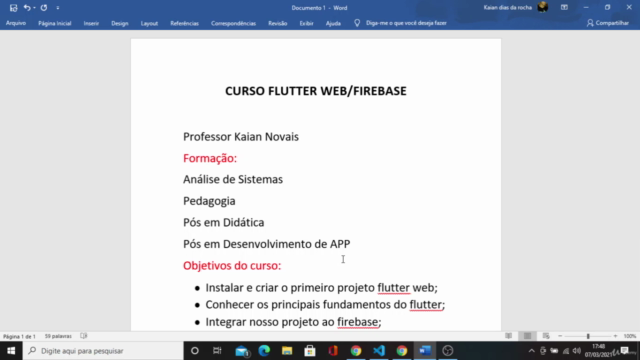640x360 pixels.
Task: Click 'Diga-me o que você deseja fazer' box
Action: click(406, 23)
